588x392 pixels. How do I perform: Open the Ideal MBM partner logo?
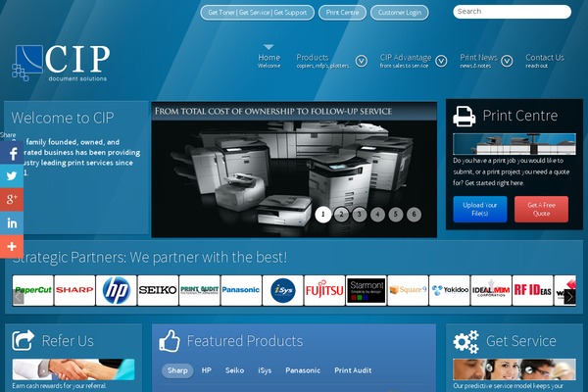(491, 290)
